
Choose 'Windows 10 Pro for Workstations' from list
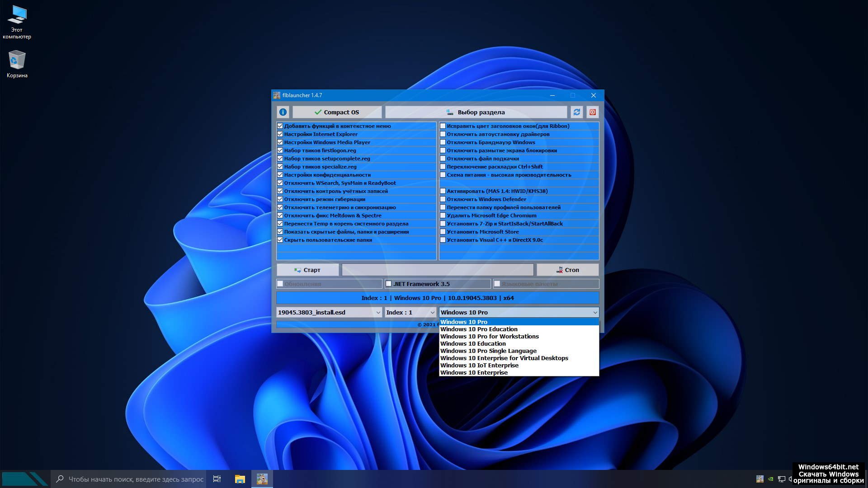[489, 336]
